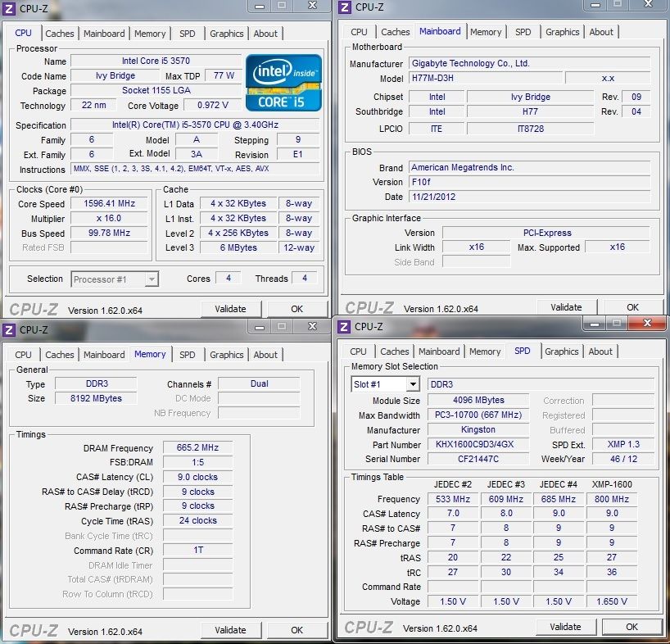Select SPD tab in the Mainboard window
The image size is (670, 644).
coord(523,32)
